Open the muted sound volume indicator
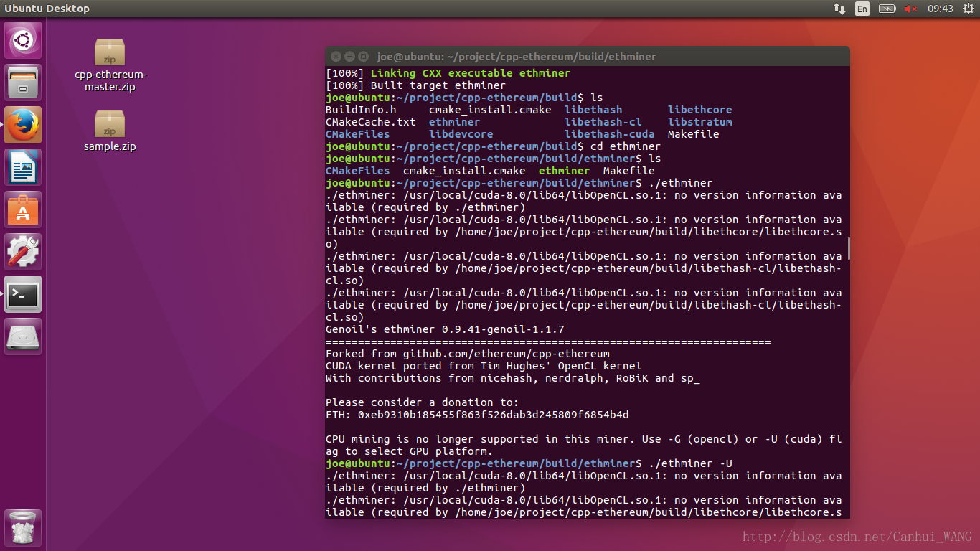980x551 pixels. click(x=910, y=9)
